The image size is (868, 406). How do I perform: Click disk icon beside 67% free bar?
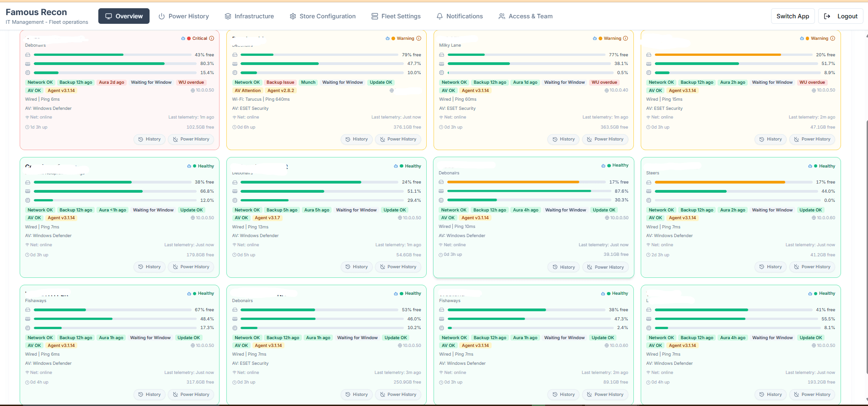pyautogui.click(x=27, y=310)
